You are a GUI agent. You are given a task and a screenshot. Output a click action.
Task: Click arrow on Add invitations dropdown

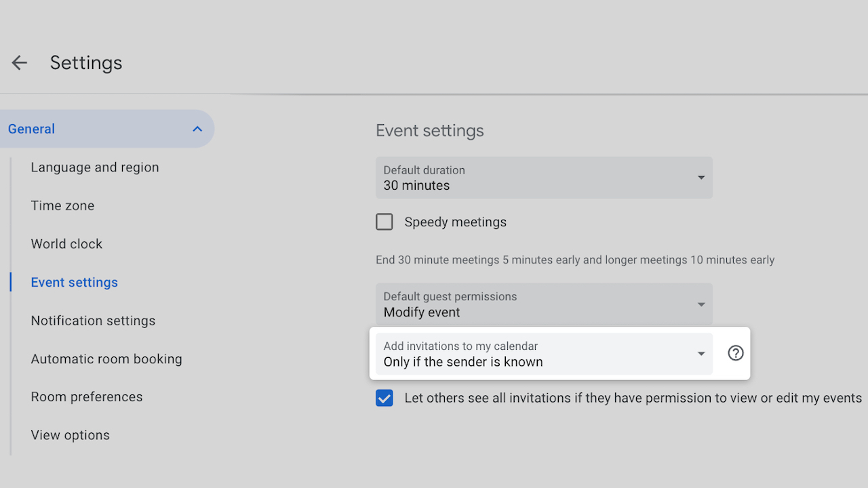pos(701,354)
